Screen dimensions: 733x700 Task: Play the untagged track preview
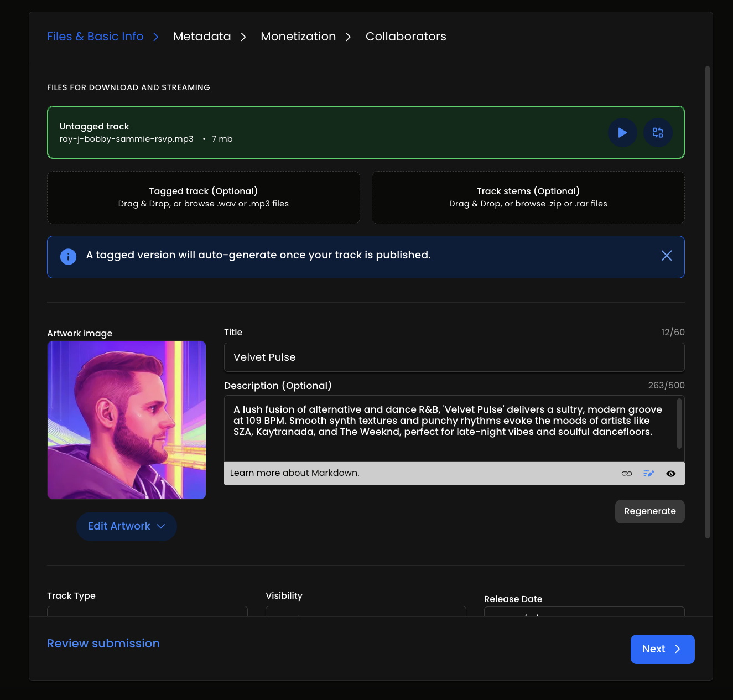(x=622, y=133)
